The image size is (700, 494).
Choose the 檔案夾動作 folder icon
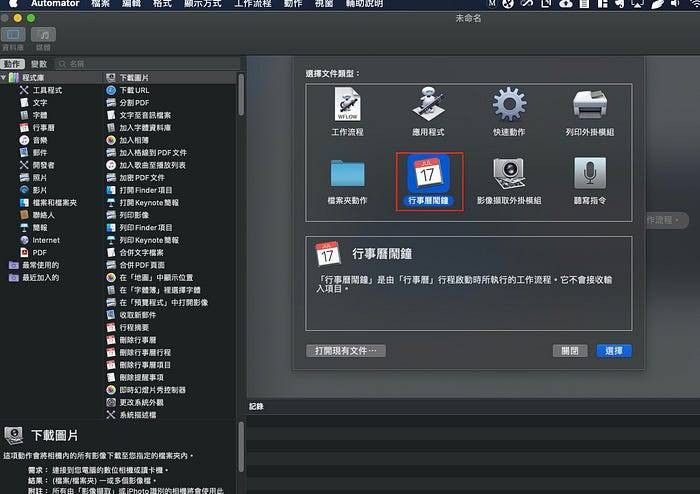(x=347, y=173)
